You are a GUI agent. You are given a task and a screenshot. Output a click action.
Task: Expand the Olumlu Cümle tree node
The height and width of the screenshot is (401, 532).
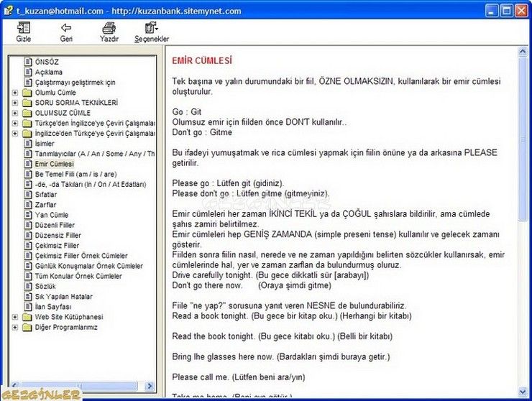[x=14, y=93]
